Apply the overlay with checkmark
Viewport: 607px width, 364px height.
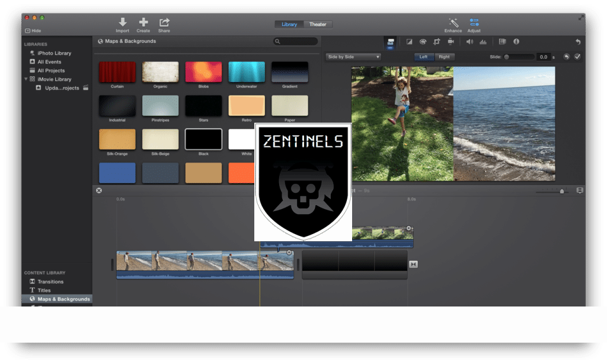(x=577, y=57)
